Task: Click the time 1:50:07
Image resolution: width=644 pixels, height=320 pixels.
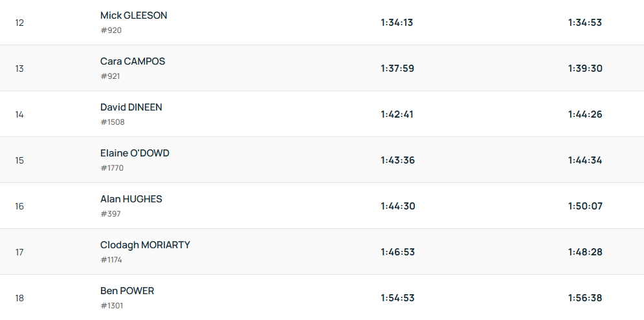Action: (x=585, y=206)
